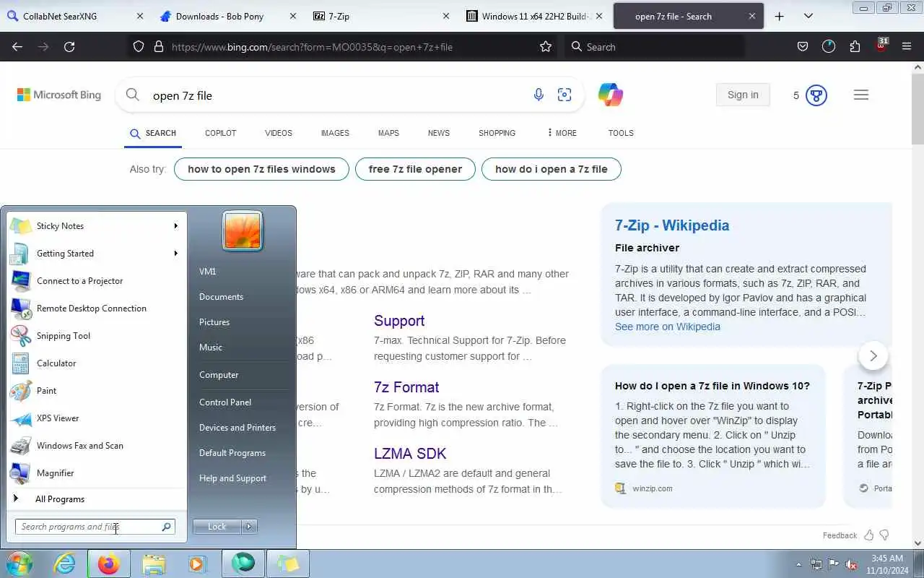This screenshot has width=924, height=578.
Task: Click next arrow on right cards carousel
Action: [x=873, y=355]
